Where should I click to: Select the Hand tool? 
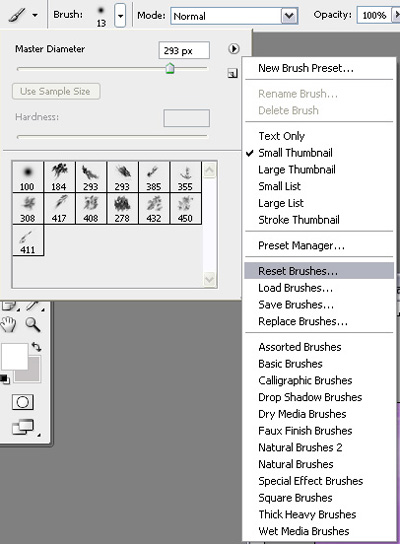point(8,324)
